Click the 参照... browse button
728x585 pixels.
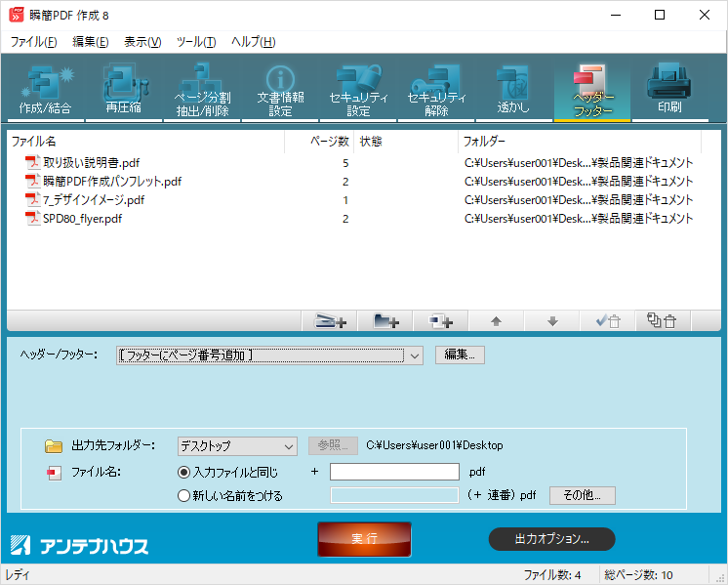[333, 445]
